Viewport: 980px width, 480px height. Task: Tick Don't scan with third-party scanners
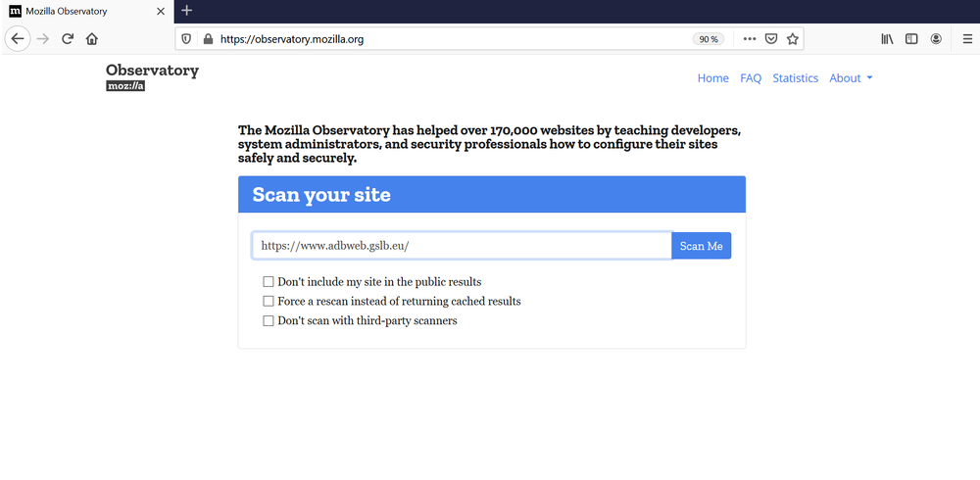[269, 321]
